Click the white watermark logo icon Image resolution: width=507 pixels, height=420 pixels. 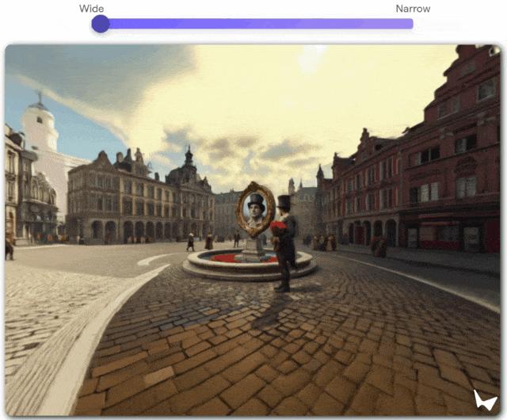coord(485,399)
